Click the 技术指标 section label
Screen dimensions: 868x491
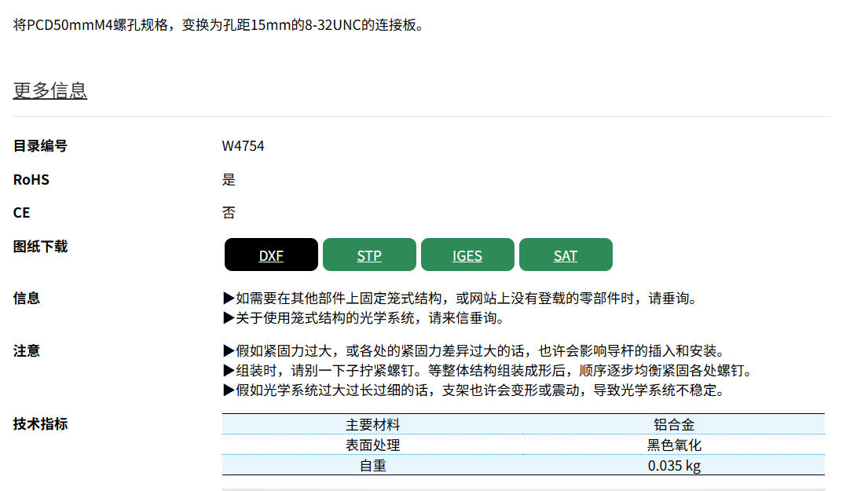[40, 424]
